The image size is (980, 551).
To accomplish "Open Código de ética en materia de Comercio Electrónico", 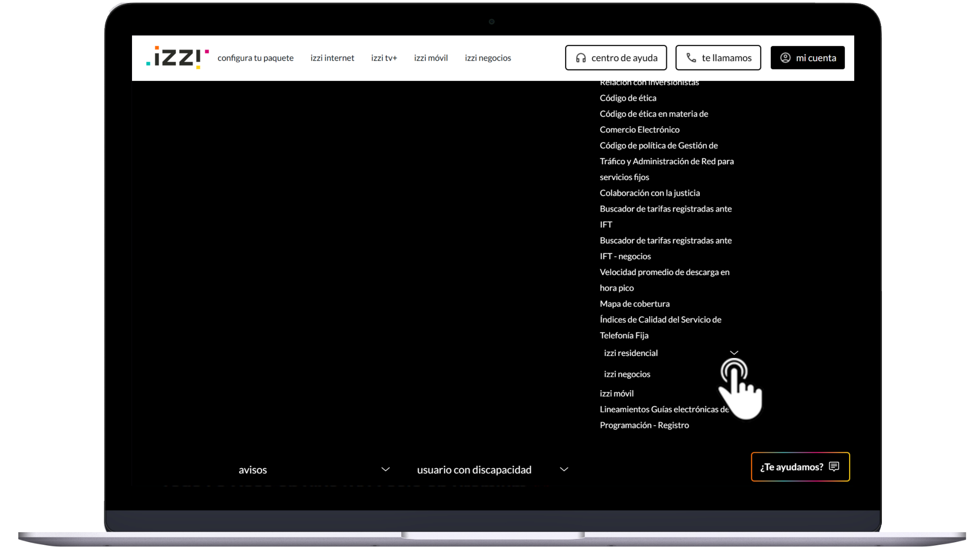I will pos(654,122).
